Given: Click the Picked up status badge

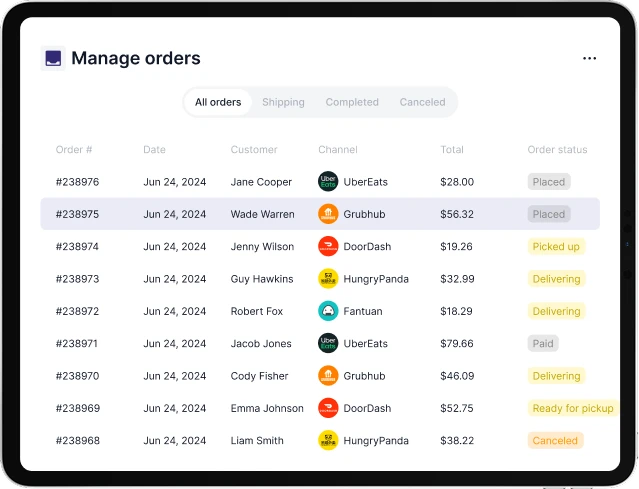Looking at the screenshot, I should (555, 247).
